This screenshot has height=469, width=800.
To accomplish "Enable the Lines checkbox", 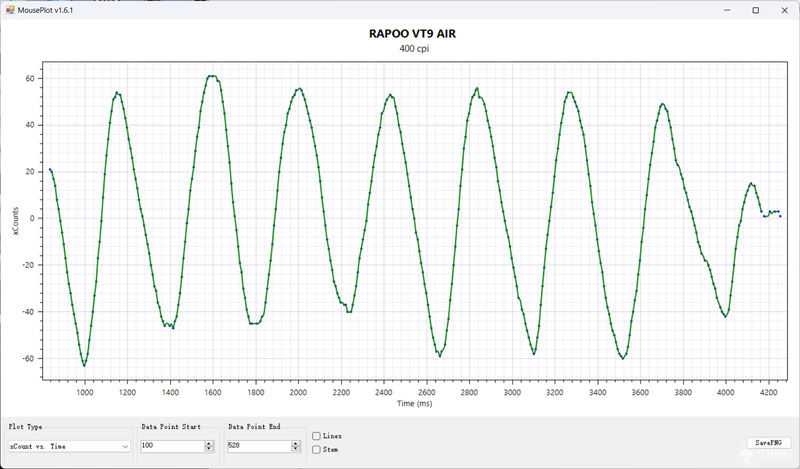I will (x=316, y=436).
